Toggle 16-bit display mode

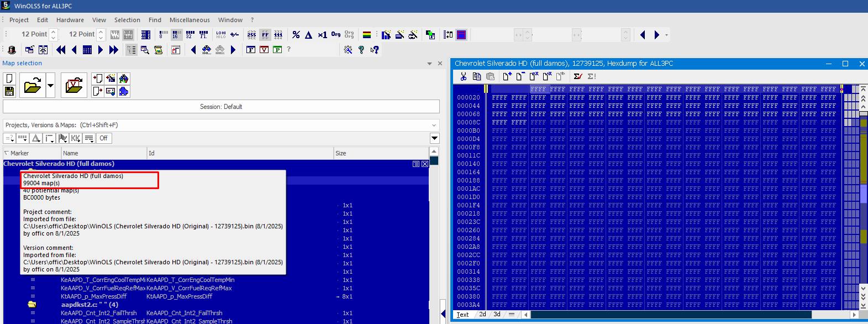(x=176, y=34)
